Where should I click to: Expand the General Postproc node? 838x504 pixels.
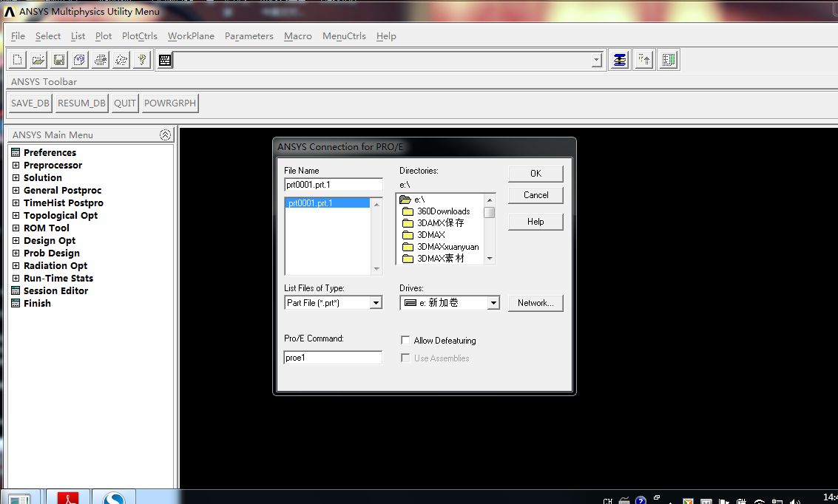click(16, 191)
